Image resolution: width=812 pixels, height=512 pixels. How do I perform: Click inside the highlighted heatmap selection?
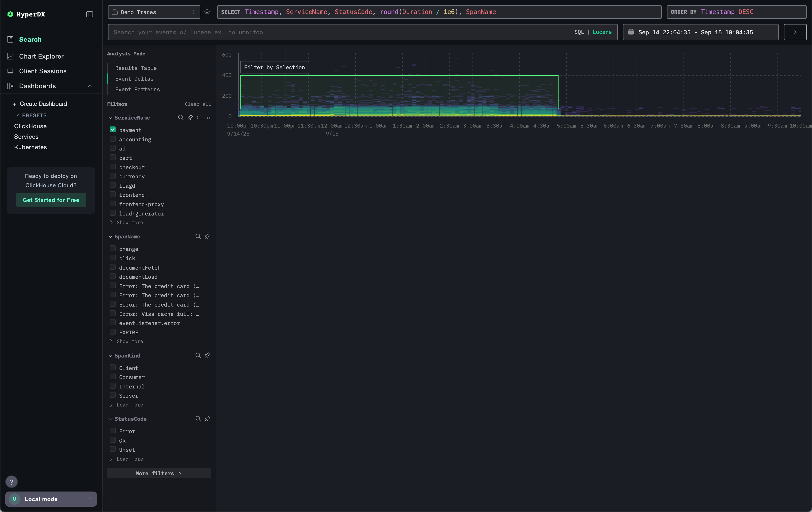(399, 92)
